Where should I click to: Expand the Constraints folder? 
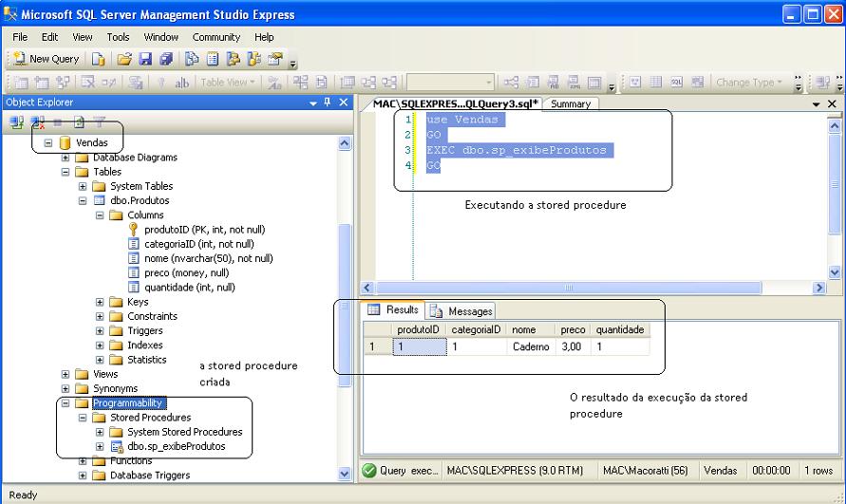pyautogui.click(x=100, y=317)
